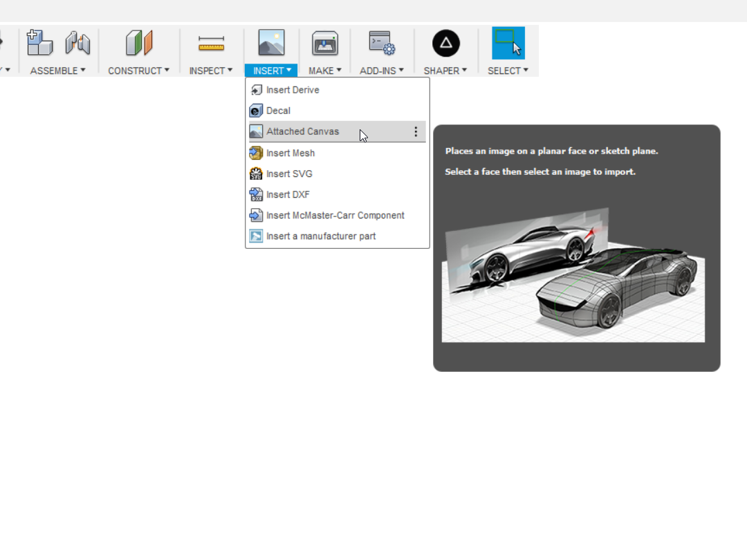Screen dimensions: 747x560
Task: Click the Measure tool icon under Inspect
Action: (x=211, y=41)
